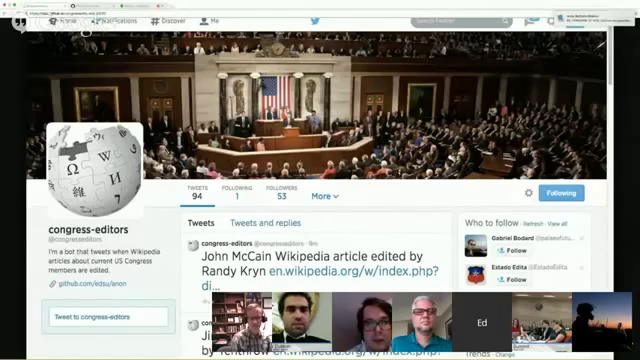The width and height of the screenshot is (640, 360).
Task: Switch to the Tweets timeline tab
Action: pos(201,223)
